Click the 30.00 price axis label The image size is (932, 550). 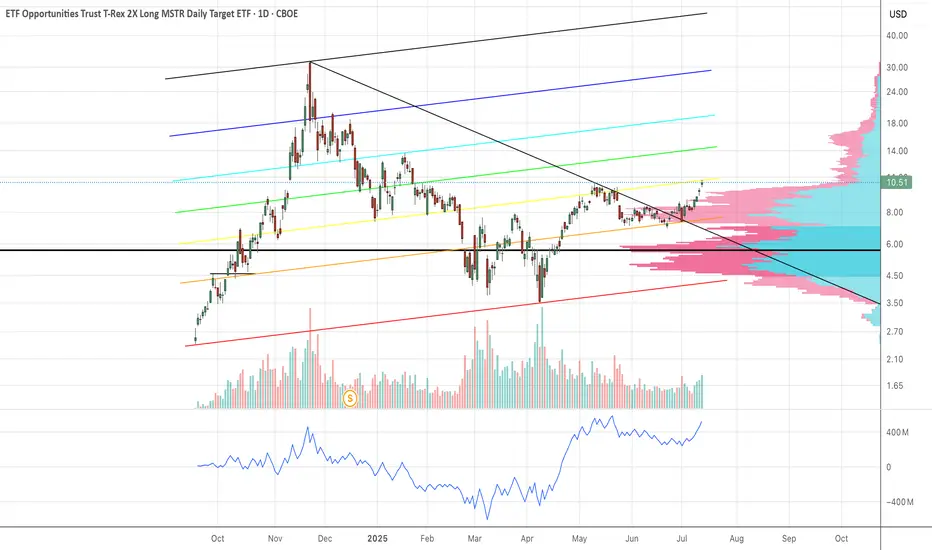(x=897, y=68)
